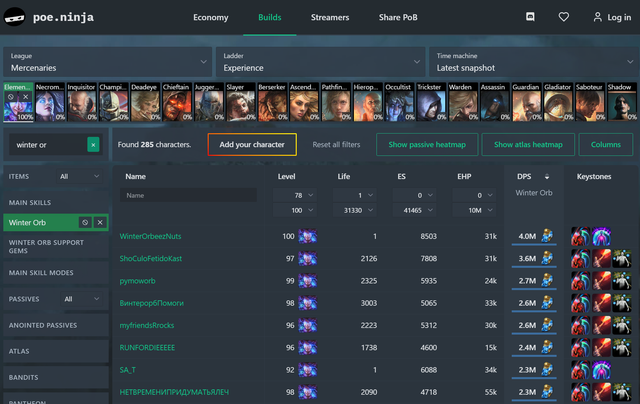Open Level maximum 100 dropdown
The height and width of the screenshot is (404, 640).
pyautogui.click(x=294, y=210)
